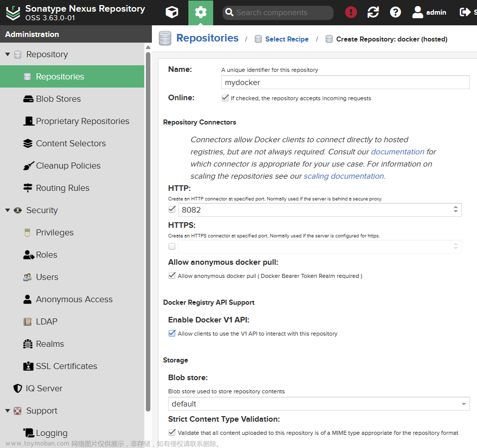
Task: Toggle Strict Content Type Validation checkbox
Action: pos(172,432)
